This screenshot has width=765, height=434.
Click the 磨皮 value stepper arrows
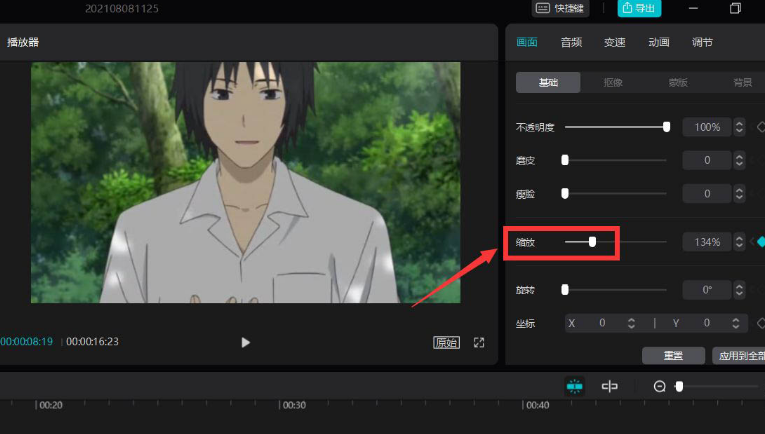(739, 160)
